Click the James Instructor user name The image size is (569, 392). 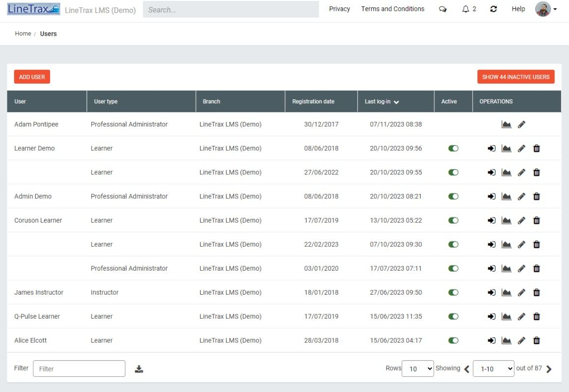coord(39,292)
